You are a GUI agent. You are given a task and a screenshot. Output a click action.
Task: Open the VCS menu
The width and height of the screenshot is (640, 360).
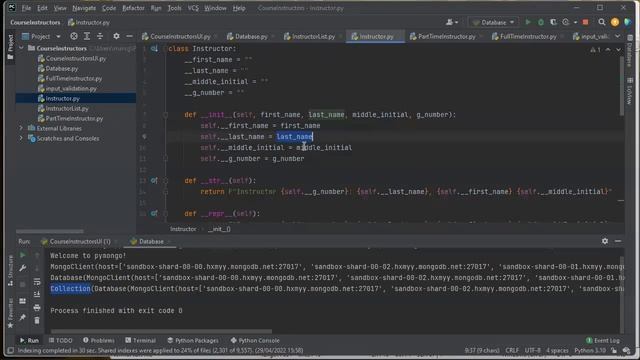pyautogui.click(x=193, y=8)
